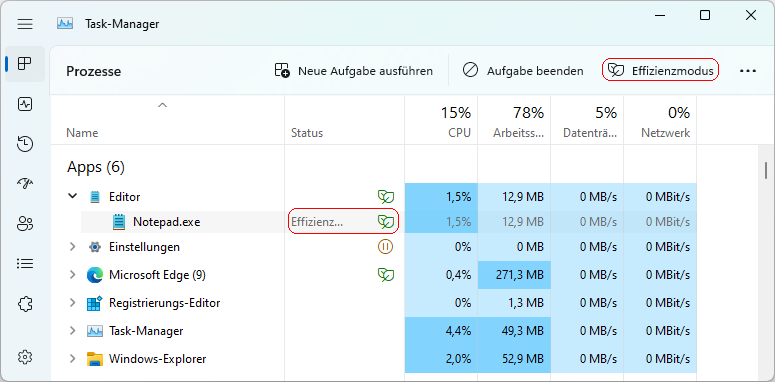Click the Task-Manager title bar app icon

click(65, 23)
